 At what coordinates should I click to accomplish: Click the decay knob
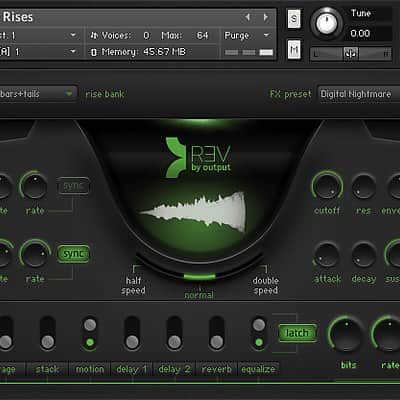click(x=364, y=255)
